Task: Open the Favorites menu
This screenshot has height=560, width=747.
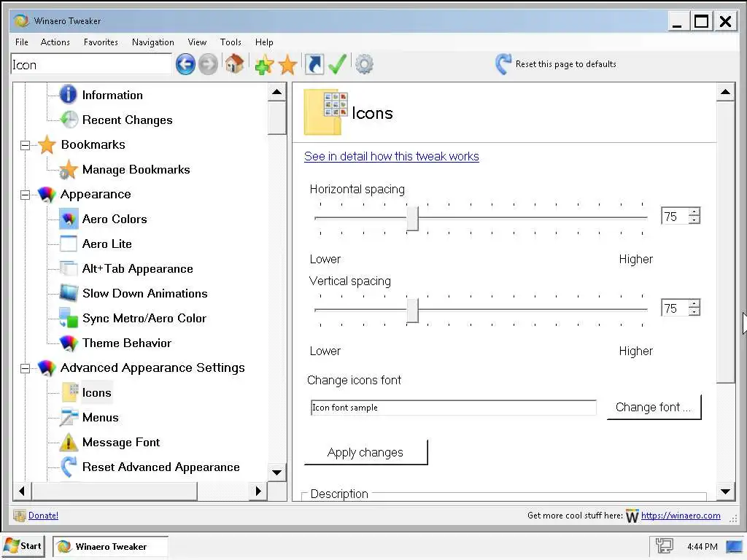Action: (x=101, y=42)
